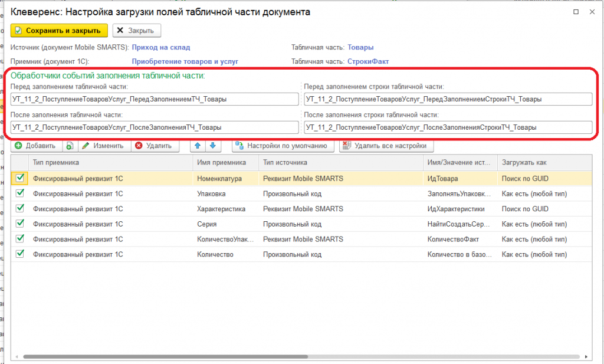Select the Количество в базо... source cell
604x364 pixels.
point(460,254)
